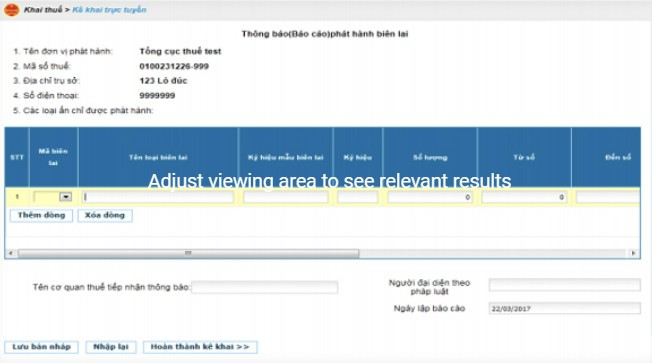Click the Tổng cục thuế test name

point(180,51)
